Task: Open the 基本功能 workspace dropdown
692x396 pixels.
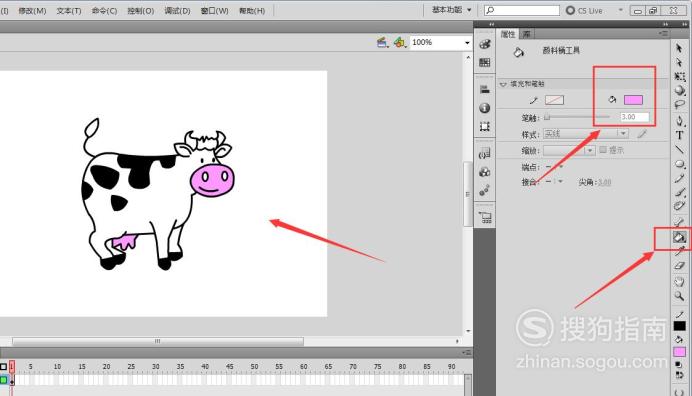Action: (x=451, y=10)
